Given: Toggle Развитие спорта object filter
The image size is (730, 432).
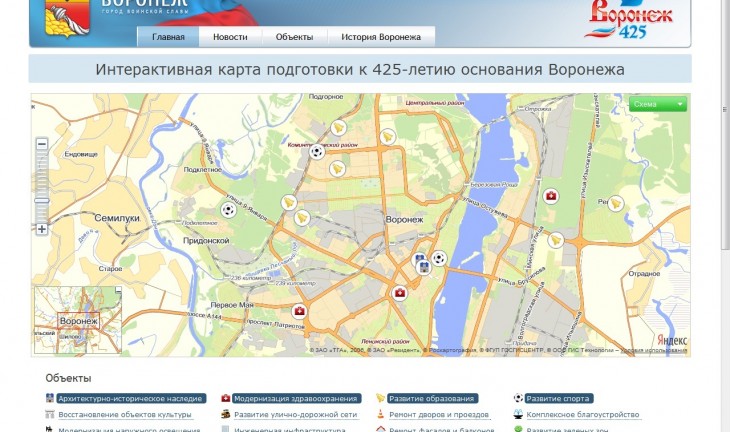Looking at the screenshot, I should tap(558, 398).
